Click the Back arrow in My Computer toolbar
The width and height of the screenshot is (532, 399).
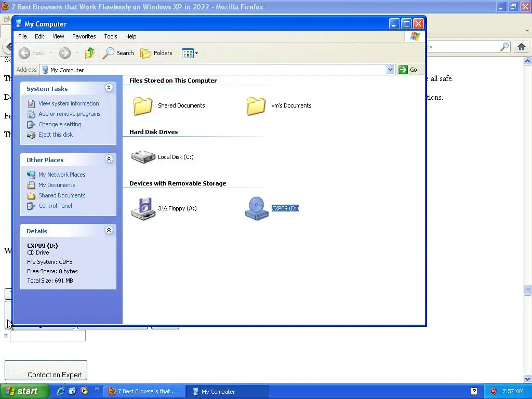[24, 53]
